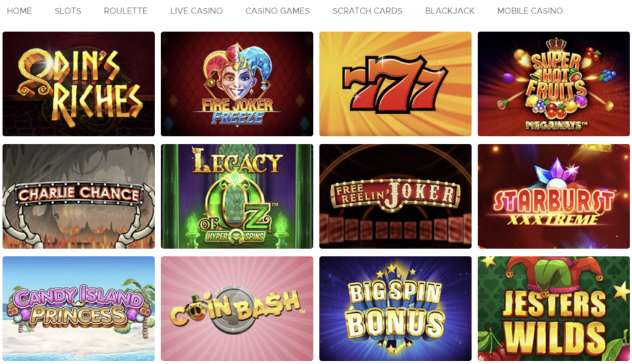This screenshot has height=364, width=632.
Task: Go to the Home menu item
Action: click(19, 11)
